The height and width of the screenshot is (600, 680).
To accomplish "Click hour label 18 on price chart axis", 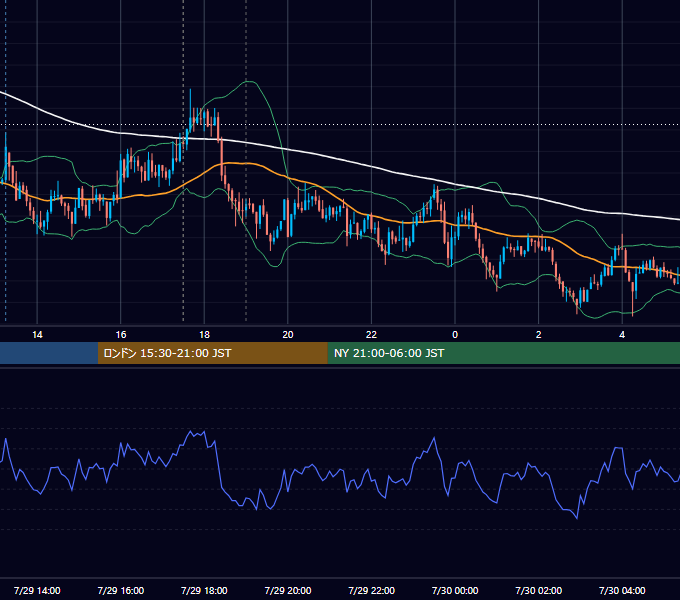I will click(204, 335).
